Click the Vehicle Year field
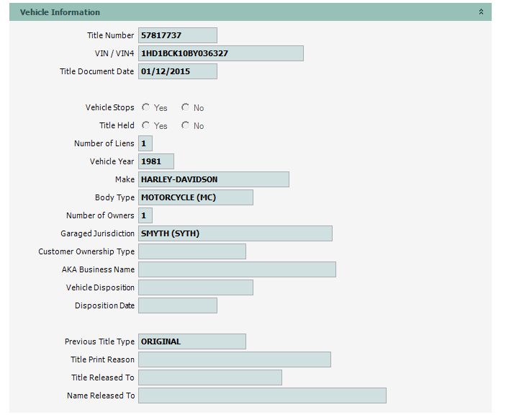Image resolution: width=514 pixels, height=420 pixels. point(155,161)
